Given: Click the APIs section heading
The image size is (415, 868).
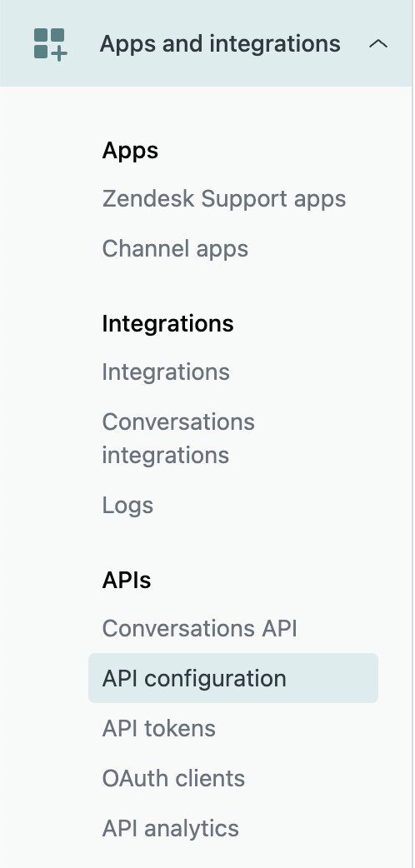Looking at the screenshot, I should (x=127, y=580).
